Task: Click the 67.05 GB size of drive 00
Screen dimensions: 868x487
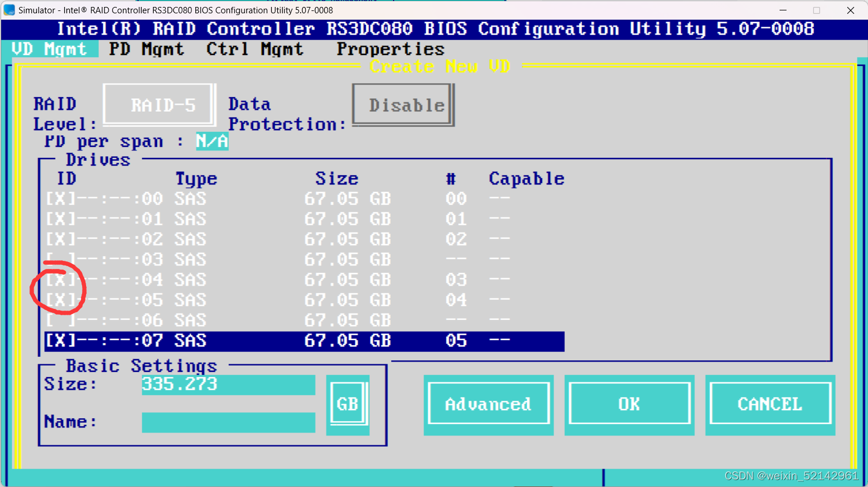Action: [348, 199]
